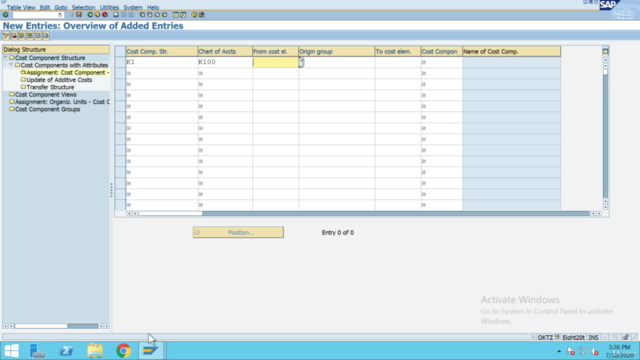This screenshot has width=640, height=360.
Task: Click the Print icon in toolbar
Action: pos(116,15)
